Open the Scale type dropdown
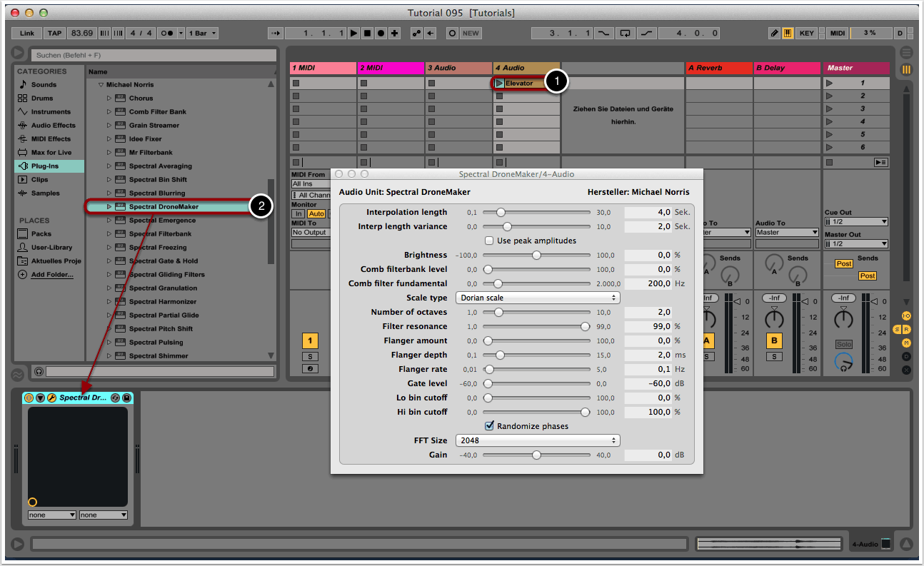Image resolution: width=924 pixels, height=566 pixels. pos(538,298)
